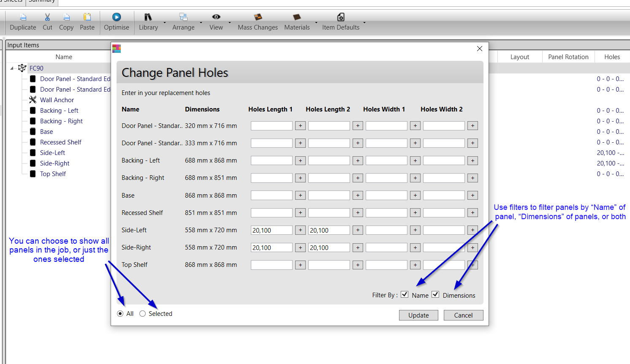Click Backing - Right Holes Width 1 field
Screen dimensions: 630x364
(x=386, y=178)
